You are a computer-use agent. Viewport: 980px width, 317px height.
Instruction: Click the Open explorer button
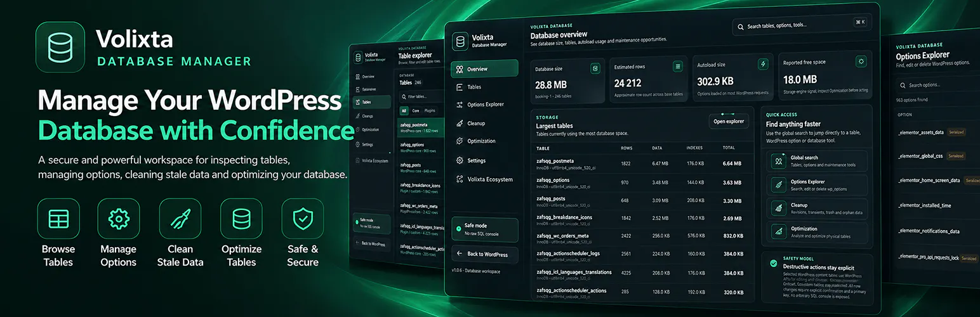(x=729, y=121)
